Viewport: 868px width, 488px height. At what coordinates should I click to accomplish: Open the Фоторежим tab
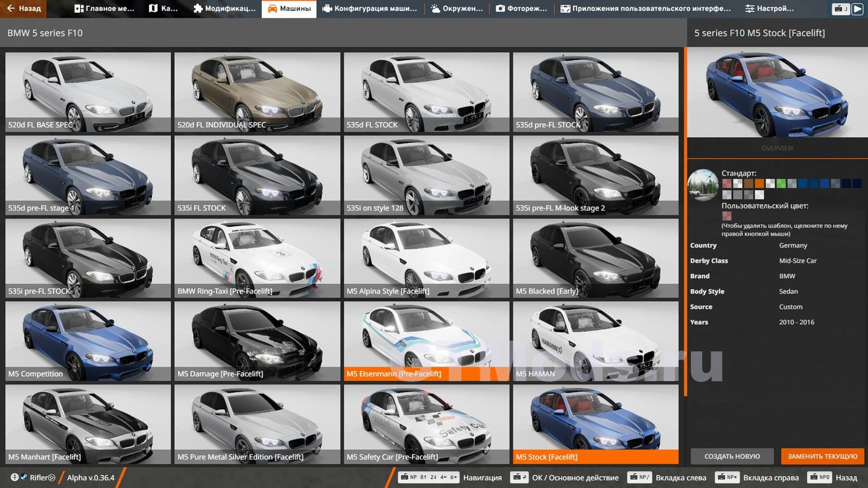(x=521, y=9)
